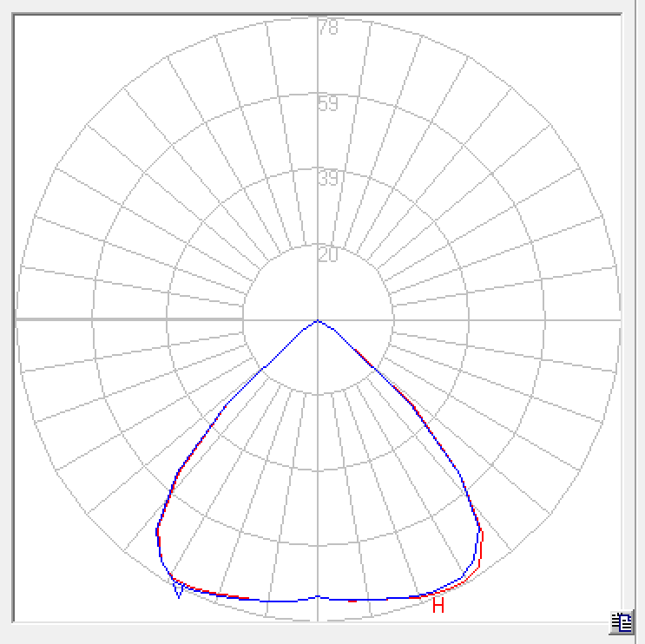Click the small red segment below the bottom curve
The image size is (645, 644).
pos(352,601)
